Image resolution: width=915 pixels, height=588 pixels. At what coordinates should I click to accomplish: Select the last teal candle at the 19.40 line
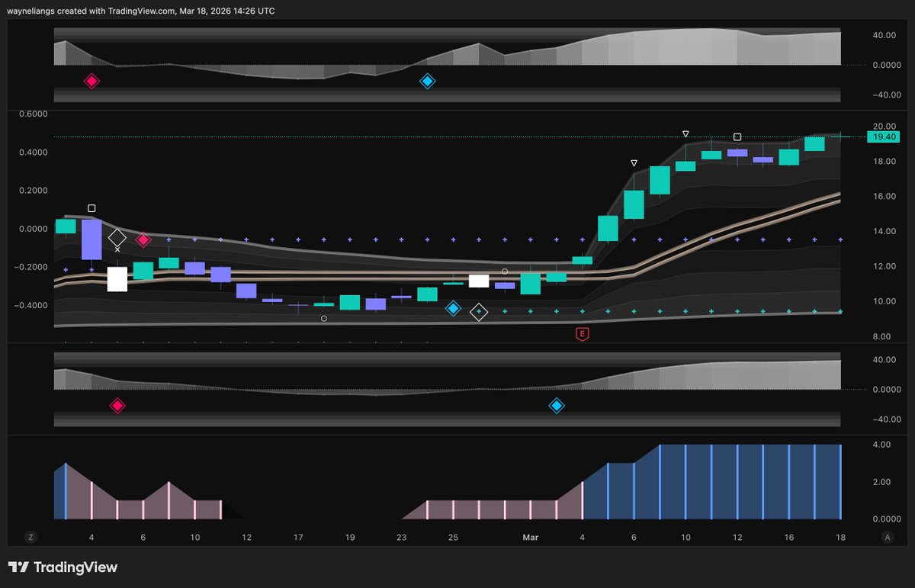click(841, 137)
